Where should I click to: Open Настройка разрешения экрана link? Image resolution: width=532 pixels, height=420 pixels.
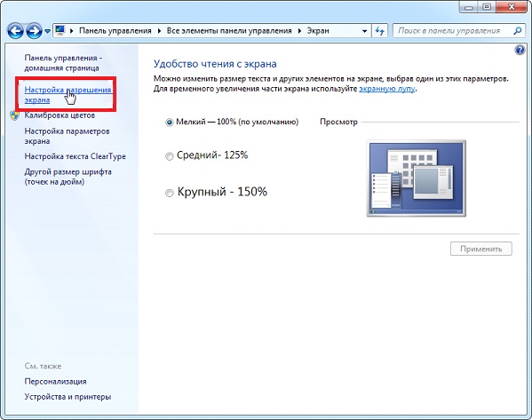point(67,95)
